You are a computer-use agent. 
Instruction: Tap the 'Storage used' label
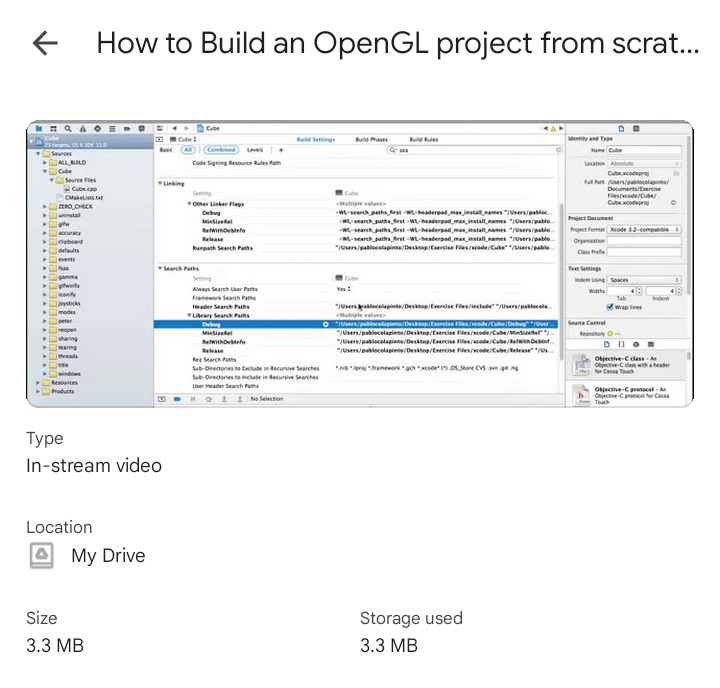point(411,618)
